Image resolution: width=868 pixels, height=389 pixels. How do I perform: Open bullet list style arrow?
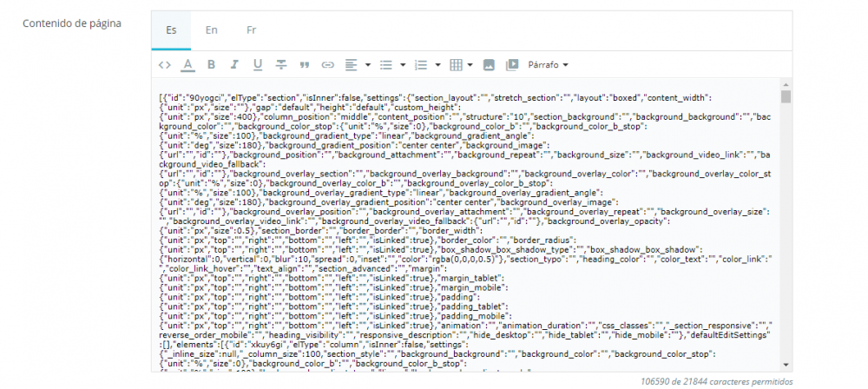[x=403, y=65]
